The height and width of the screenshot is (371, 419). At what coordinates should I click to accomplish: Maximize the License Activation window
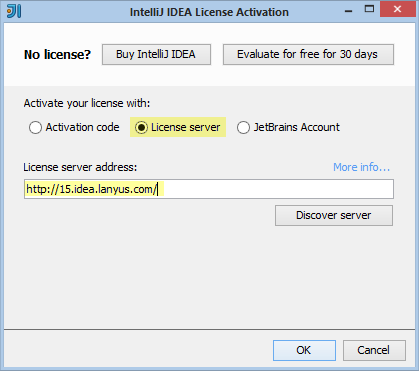tap(369, 9)
